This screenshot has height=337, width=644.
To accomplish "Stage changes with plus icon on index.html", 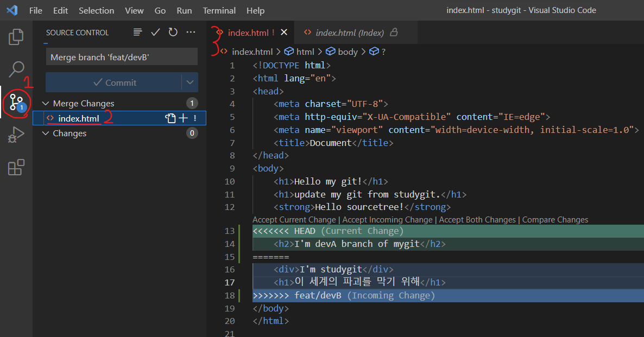I will click(x=183, y=118).
